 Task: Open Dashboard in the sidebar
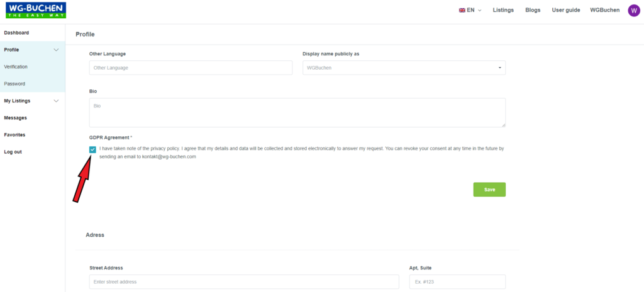click(16, 33)
